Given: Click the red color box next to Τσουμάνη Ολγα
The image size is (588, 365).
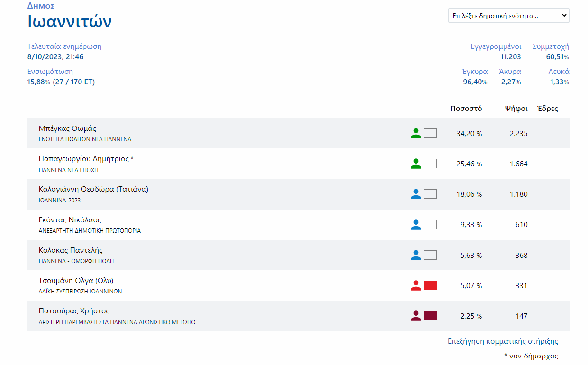Looking at the screenshot, I should [430, 285].
